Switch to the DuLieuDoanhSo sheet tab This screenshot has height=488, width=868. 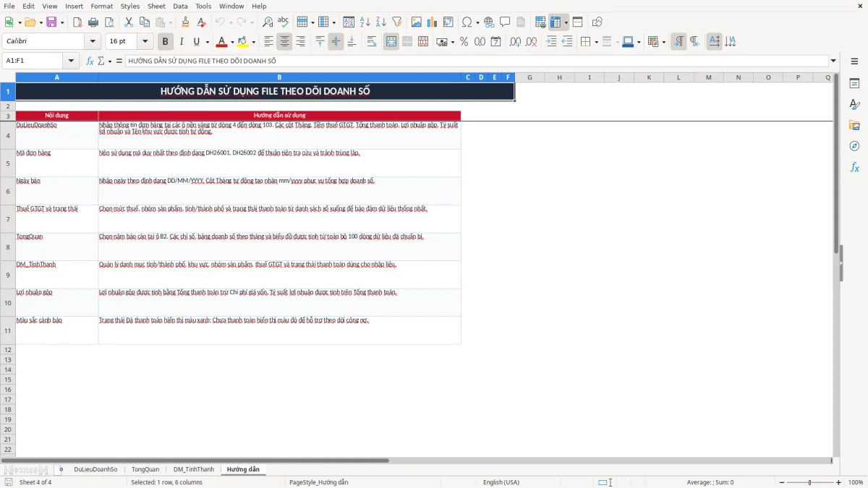[x=95, y=470]
